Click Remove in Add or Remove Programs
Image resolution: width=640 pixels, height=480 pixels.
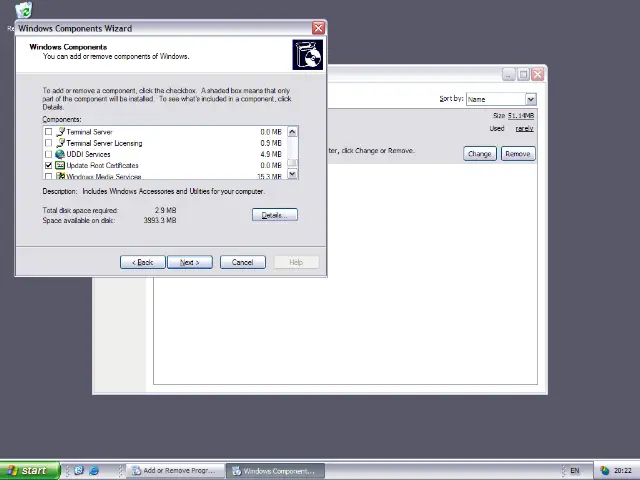click(518, 154)
